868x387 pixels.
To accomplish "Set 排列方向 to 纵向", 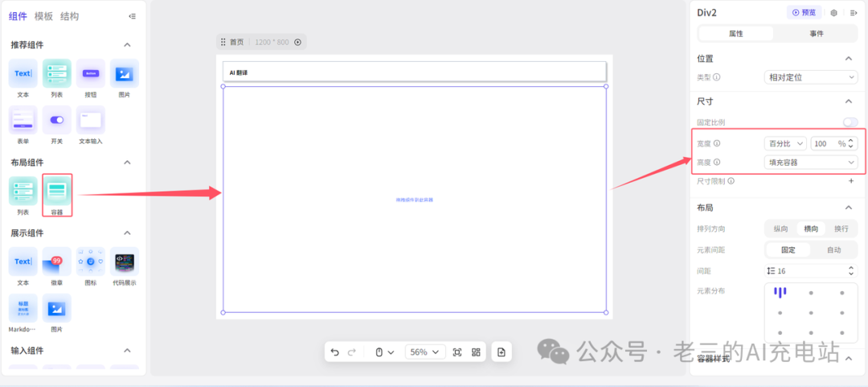I will click(780, 228).
